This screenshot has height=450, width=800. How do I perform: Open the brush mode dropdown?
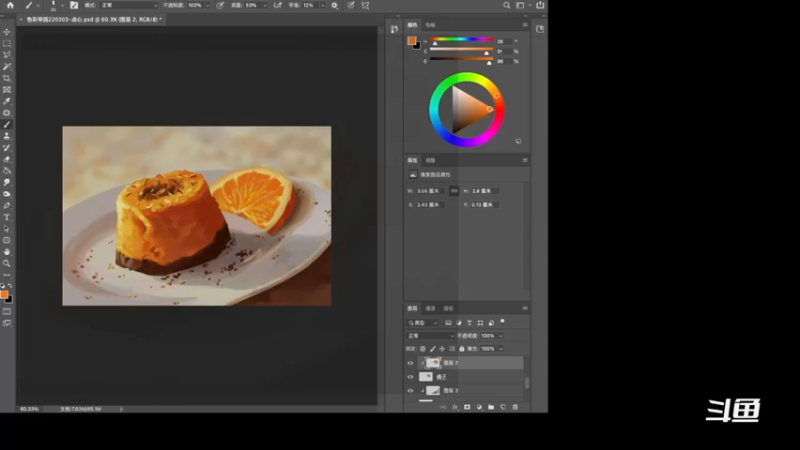pyautogui.click(x=129, y=5)
